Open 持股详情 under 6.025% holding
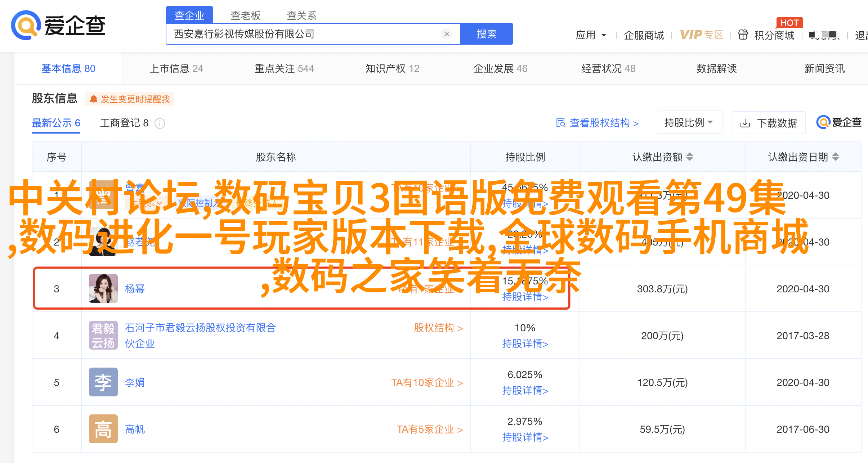 click(x=525, y=391)
